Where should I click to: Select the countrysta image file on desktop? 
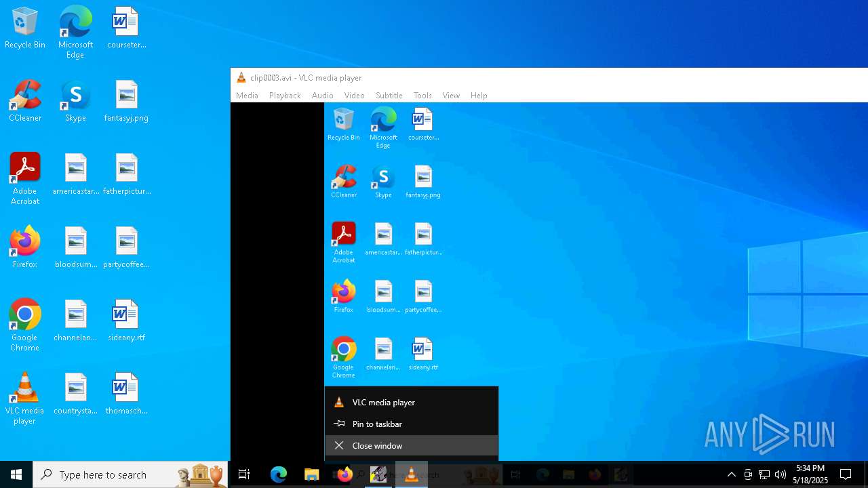[75, 394]
